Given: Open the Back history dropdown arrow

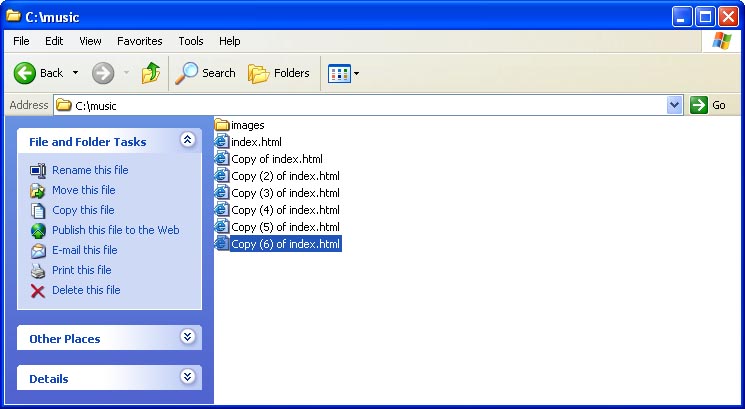Looking at the screenshot, I should 75,73.
